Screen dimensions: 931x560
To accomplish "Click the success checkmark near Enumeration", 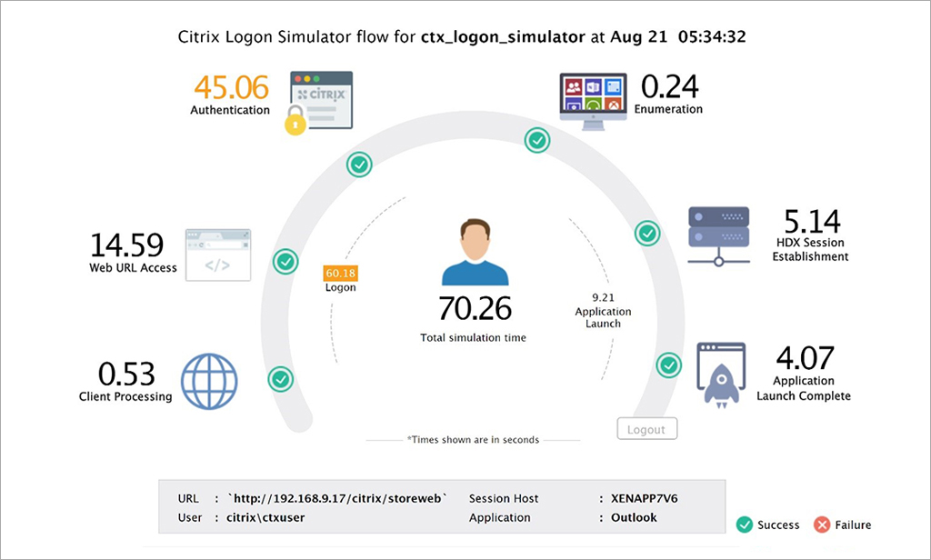I will (537, 140).
